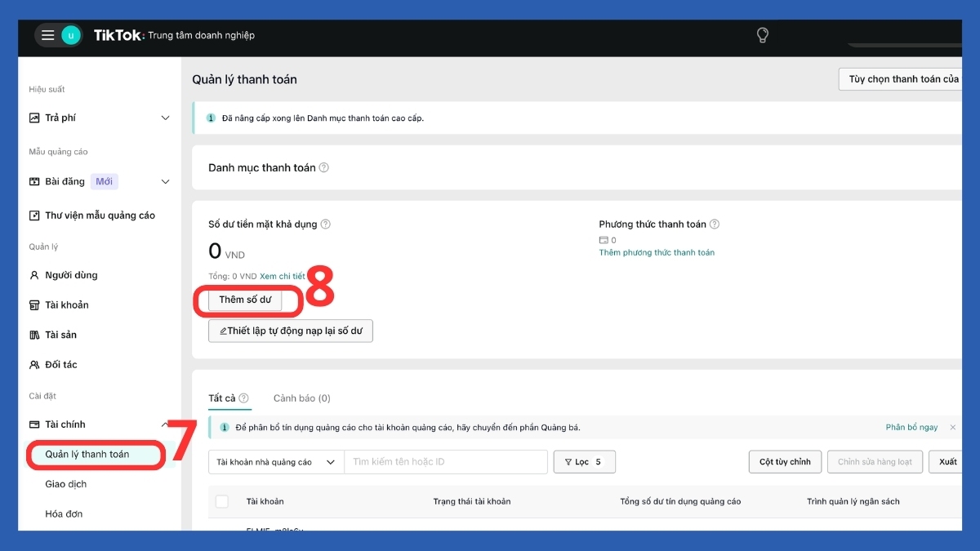Click help icon beside Phương thức thanh toán
This screenshot has width=980, height=551.
point(715,224)
